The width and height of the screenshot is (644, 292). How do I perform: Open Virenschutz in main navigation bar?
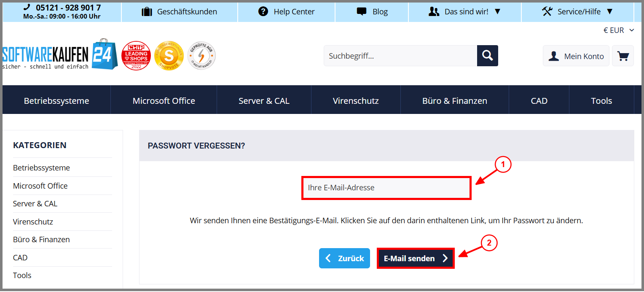[x=356, y=101]
